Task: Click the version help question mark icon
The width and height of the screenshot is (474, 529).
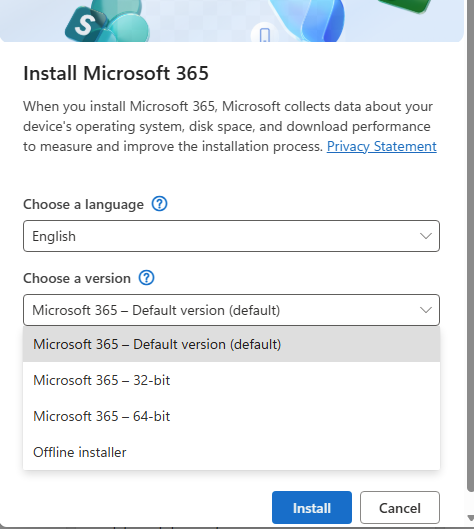Action: [x=146, y=278]
